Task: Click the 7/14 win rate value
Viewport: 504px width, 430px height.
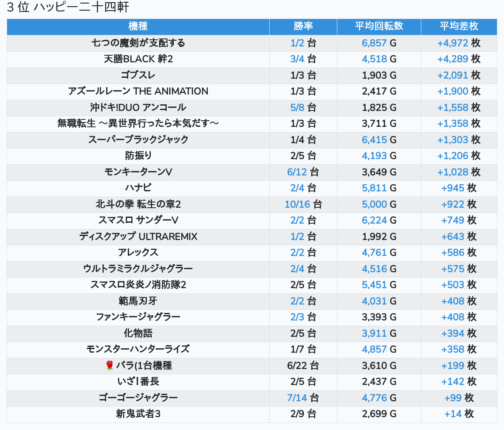Action: tap(297, 398)
